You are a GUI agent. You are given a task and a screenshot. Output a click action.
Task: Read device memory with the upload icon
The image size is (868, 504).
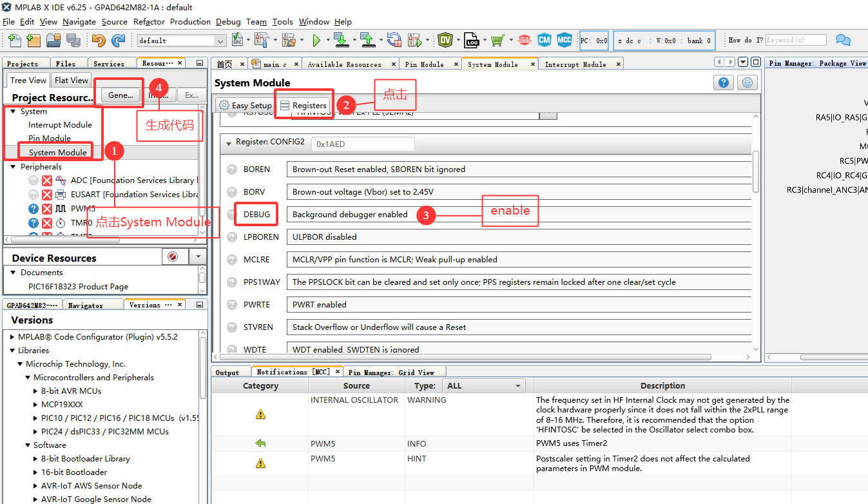pyautogui.click(x=367, y=40)
